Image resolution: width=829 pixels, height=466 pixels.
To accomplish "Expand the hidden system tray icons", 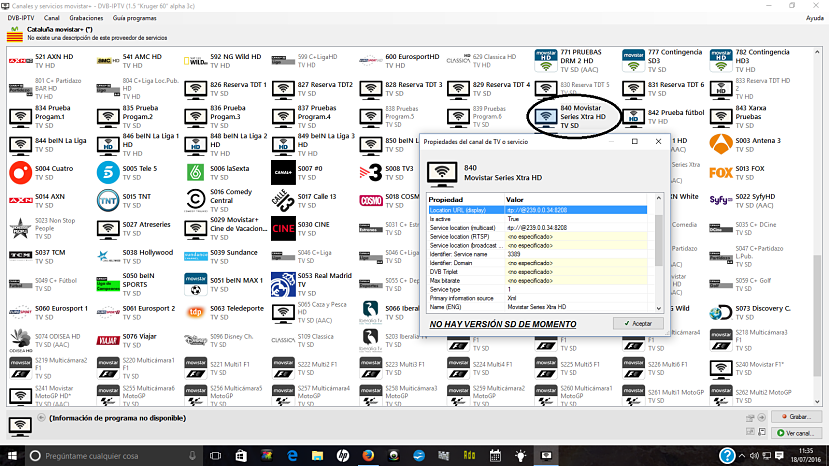I will point(742,455).
